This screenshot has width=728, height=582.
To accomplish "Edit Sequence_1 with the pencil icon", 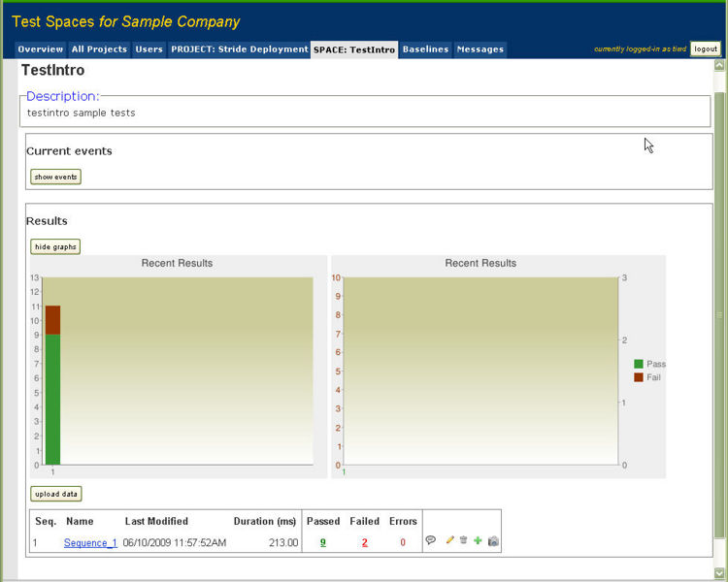I will 449,539.
